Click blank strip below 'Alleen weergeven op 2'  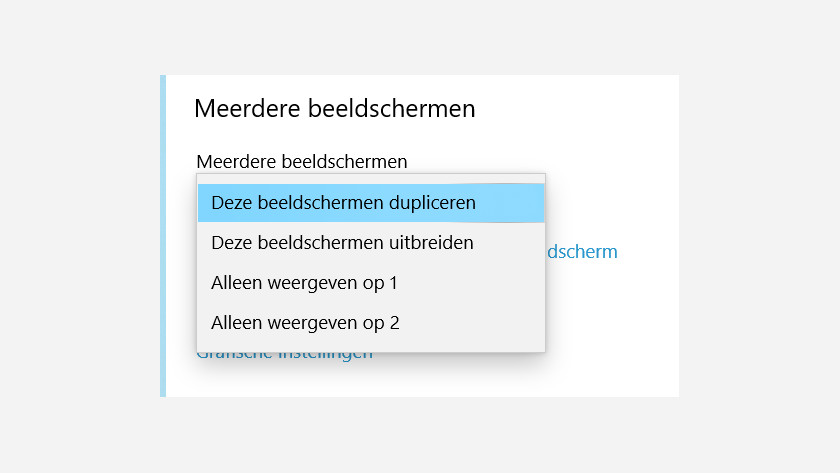[371, 347]
